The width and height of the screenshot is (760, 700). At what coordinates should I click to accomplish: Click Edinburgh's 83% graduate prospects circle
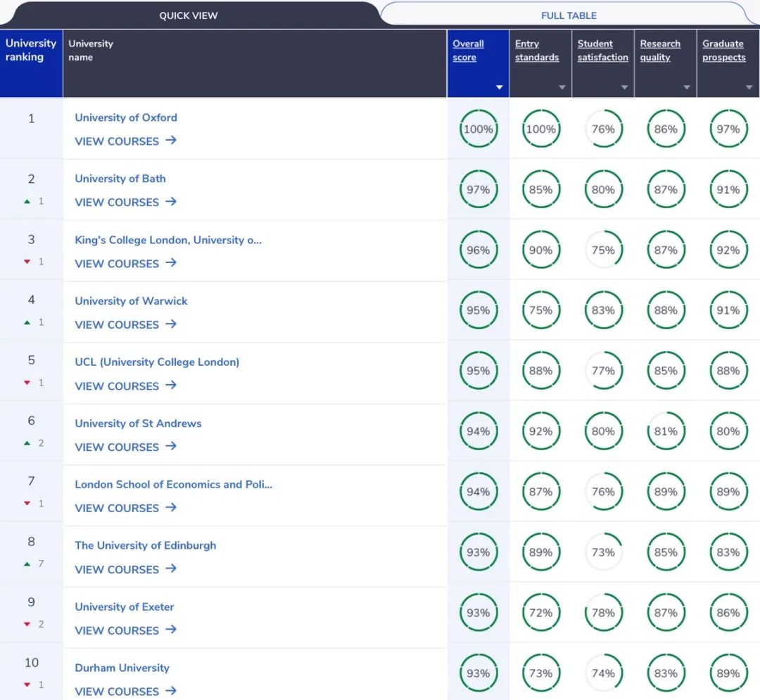pos(728,552)
